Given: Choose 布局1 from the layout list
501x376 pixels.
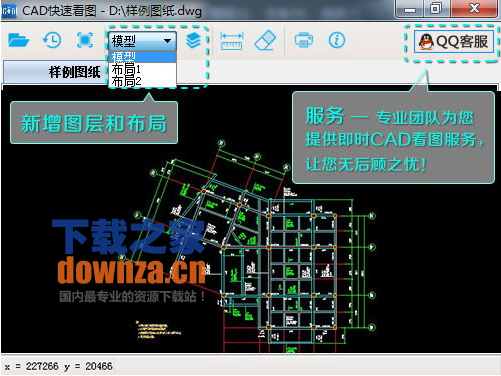Looking at the screenshot, I should tap(142, 69).
